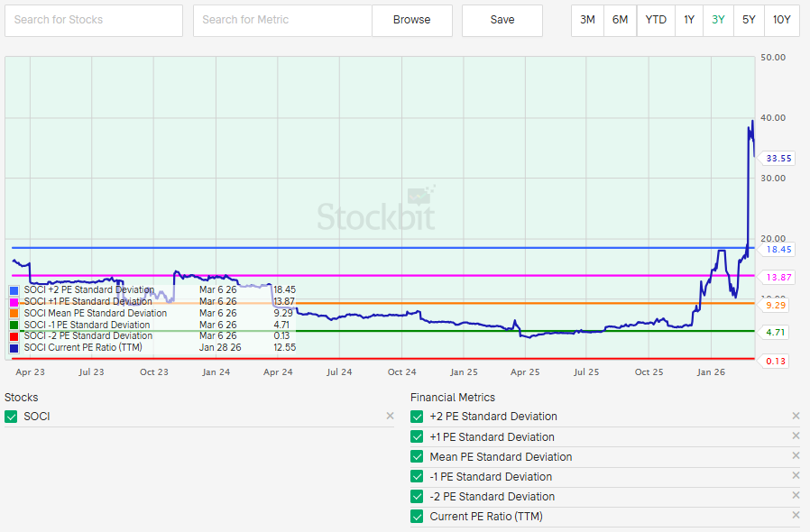The image size is (810, 532).
Task: Toggle the Current PE Ratio (TTM) checkbox
Action: [417, 517]
